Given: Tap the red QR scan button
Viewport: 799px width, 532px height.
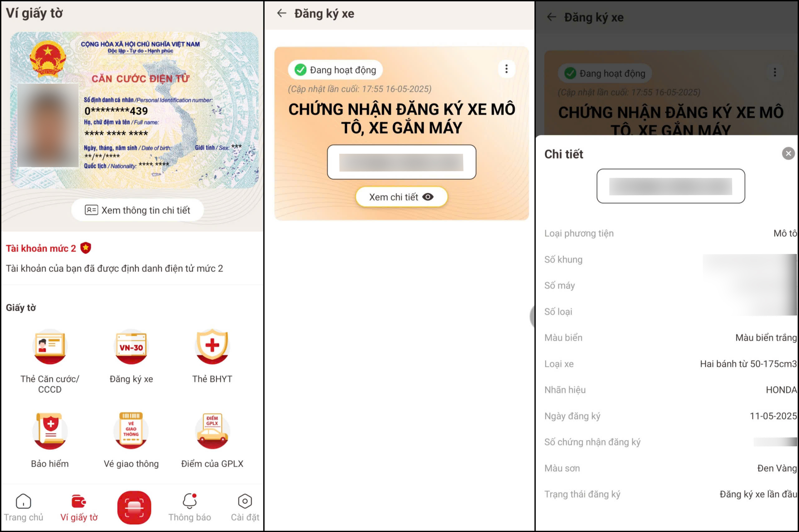Looking at the screenshot, I should [x=134, y=507].
